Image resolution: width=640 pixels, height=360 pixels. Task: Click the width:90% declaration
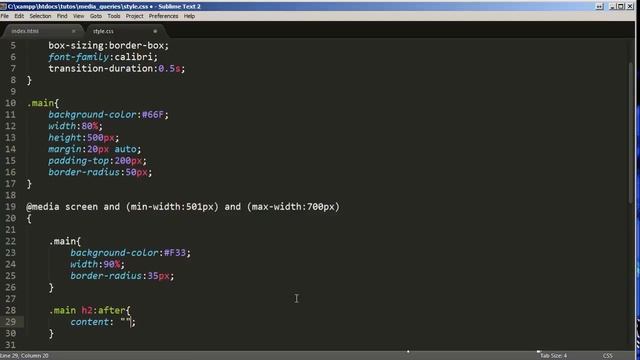point(98,264)
